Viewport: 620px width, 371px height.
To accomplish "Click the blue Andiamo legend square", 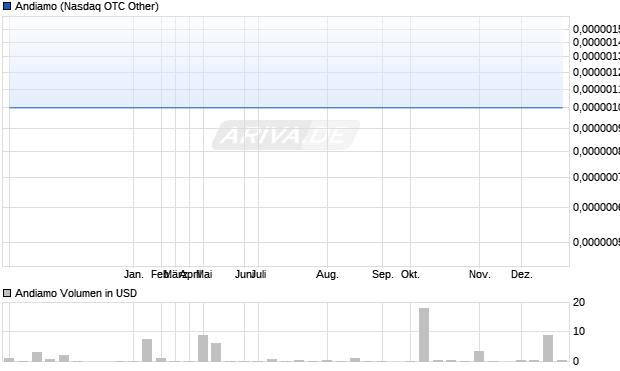I will [7, 6].
